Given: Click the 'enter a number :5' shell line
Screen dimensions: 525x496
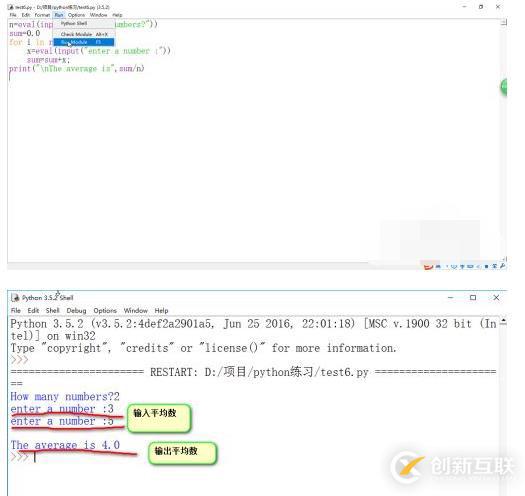Looking at the screenshot, I should [x=62, y=421].
